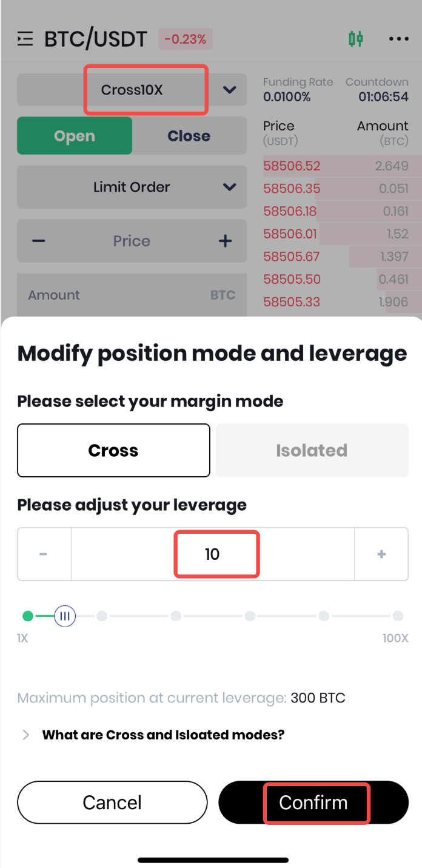
Task: Click the leverage slider handle
Action: (65, 616)
